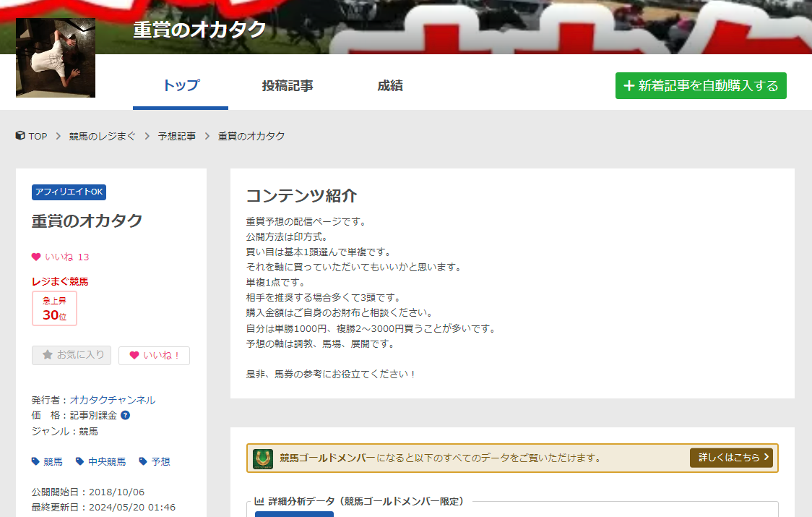Click 競馬ゴールドメンバー banner text
The image size is (812, 517).
[x=327, y=458]
